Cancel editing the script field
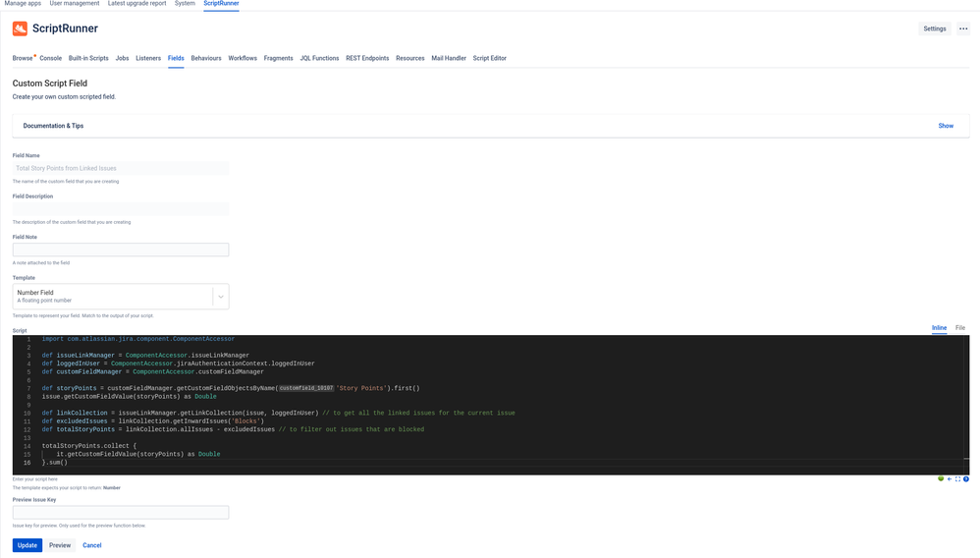This screenshot has height=558, width=980. [92, 545]
